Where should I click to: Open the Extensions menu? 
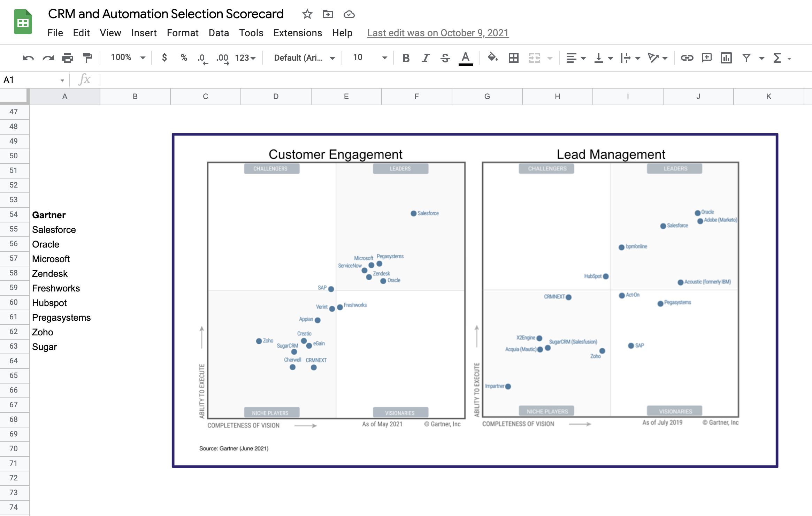[298, 33]
